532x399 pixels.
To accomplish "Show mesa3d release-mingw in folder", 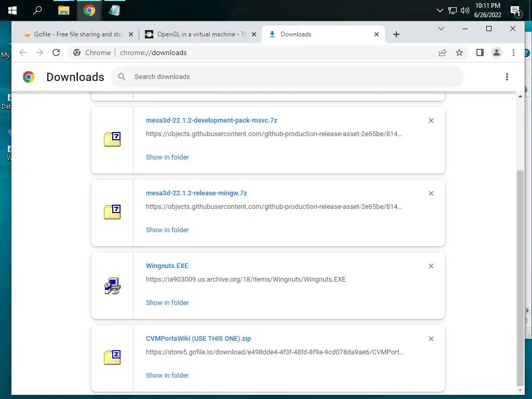I will (x=167, y=230).
